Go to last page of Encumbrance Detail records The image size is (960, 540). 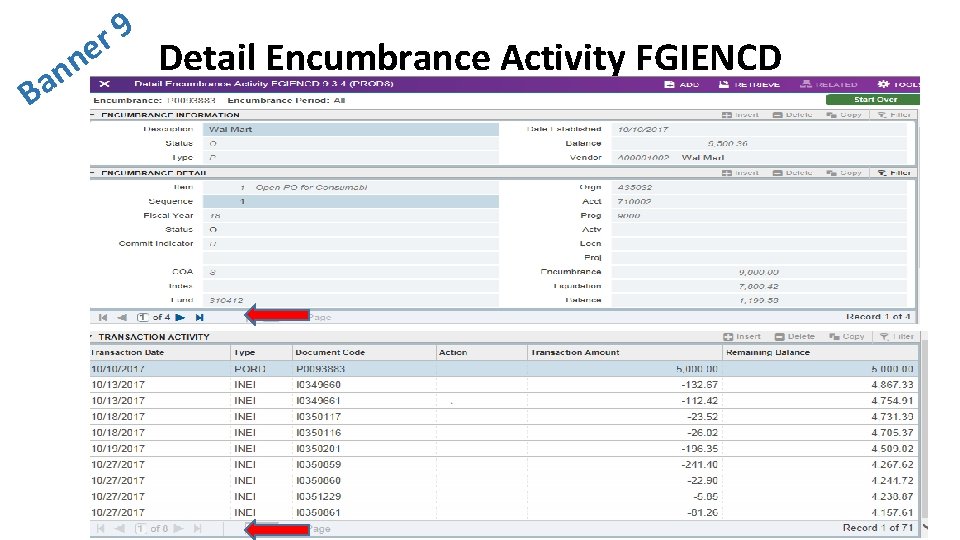[x=199, y=317]
